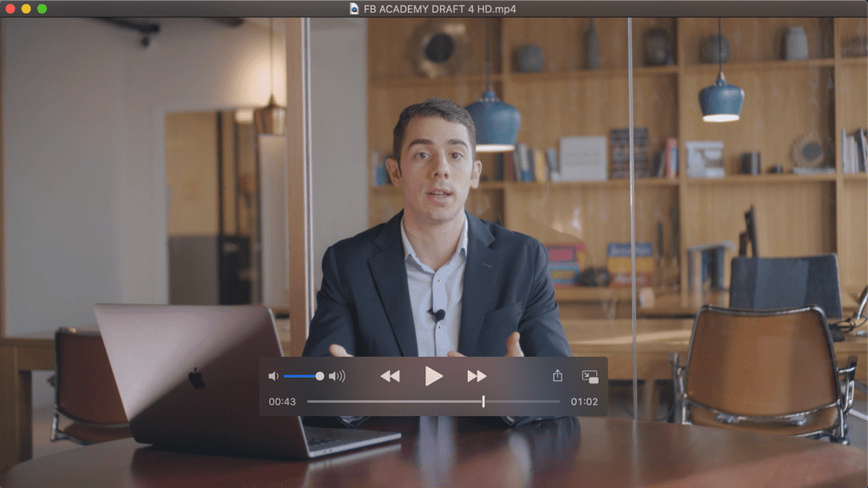The image size is (868, 488).
Task: Enable picture-in-picture mode
Action: [x=590, y=377]
